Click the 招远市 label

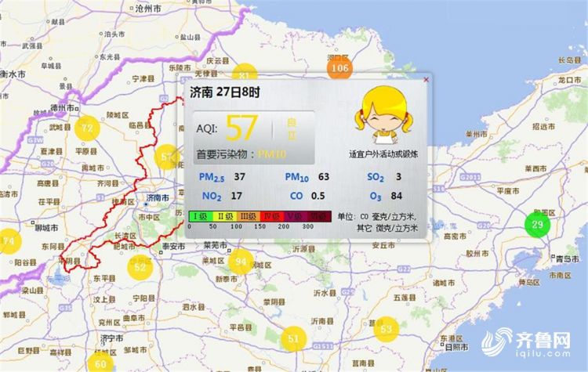click(543, 127)
